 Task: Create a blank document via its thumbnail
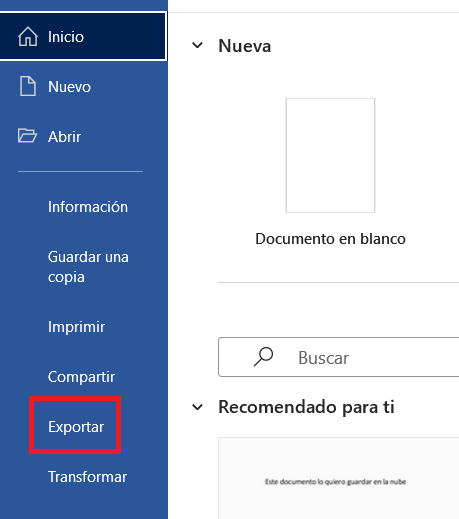330,155
